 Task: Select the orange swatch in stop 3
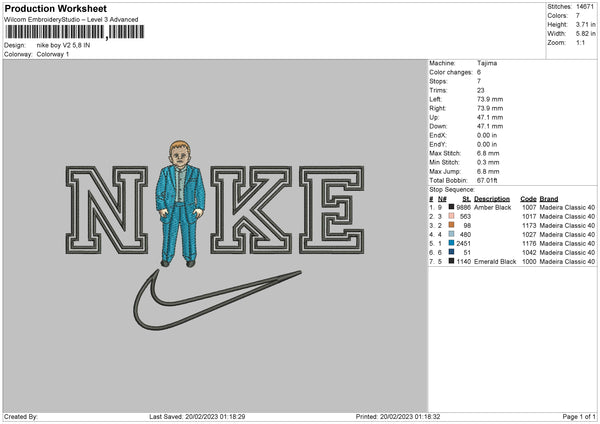click(453, 225)
